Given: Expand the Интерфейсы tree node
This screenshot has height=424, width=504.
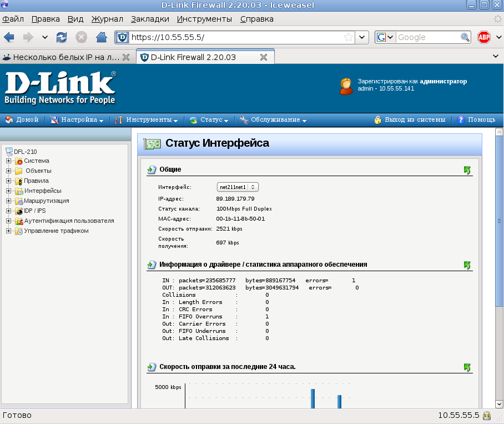Looking at the screenshot, I should click(9, 191).
